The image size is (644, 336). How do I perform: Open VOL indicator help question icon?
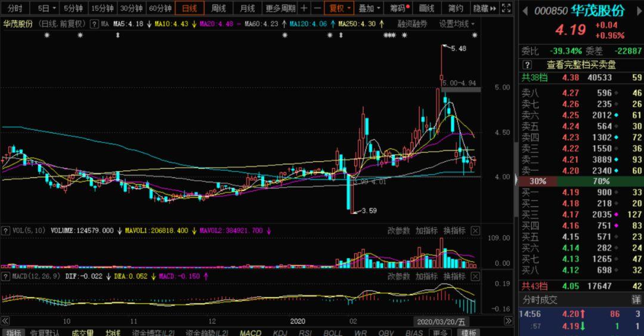pyautogui.click(x=5, y=231)
